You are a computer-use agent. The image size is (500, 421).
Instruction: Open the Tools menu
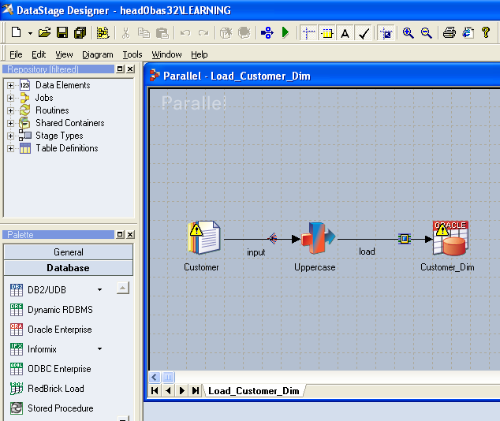click(132, 54)
